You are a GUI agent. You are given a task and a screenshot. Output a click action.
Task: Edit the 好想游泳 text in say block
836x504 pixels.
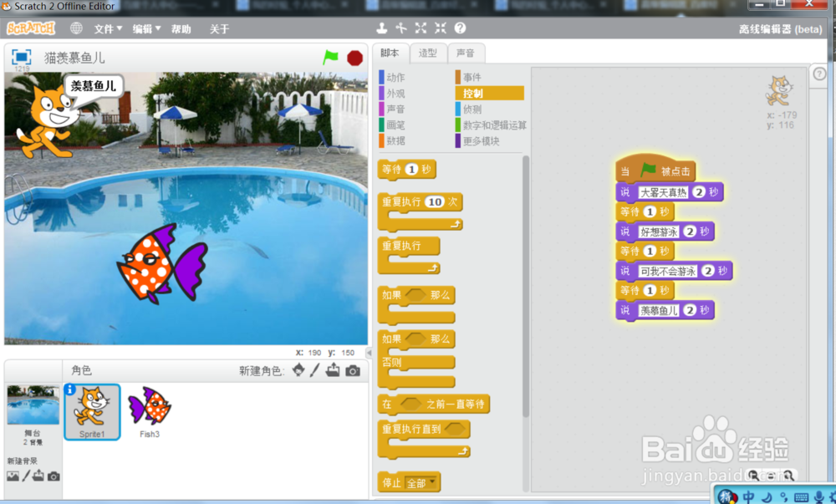659,232
